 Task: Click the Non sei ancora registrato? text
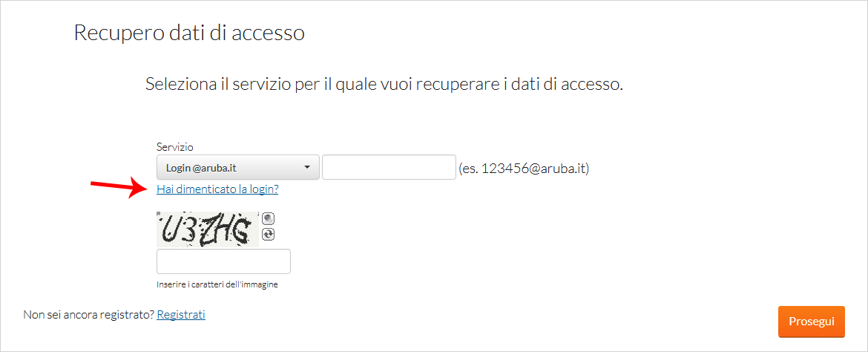[88, 315]
